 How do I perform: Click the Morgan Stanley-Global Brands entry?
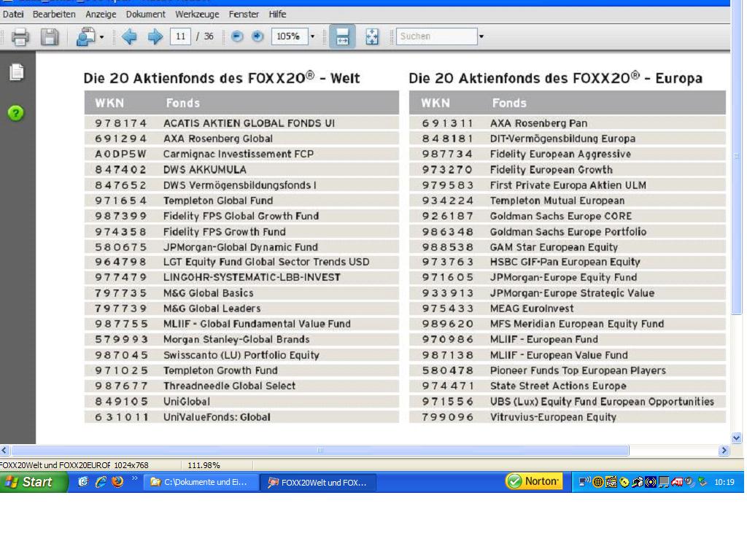coord(236,340)
